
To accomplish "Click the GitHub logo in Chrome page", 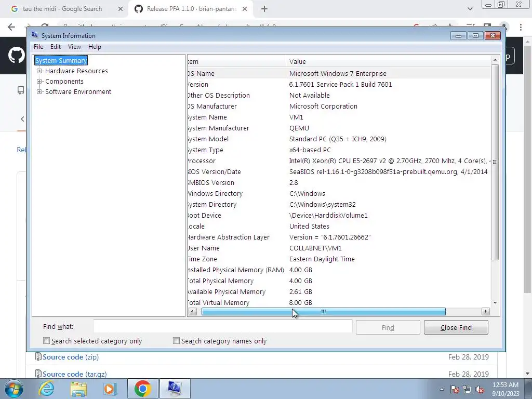I will 16,55.
